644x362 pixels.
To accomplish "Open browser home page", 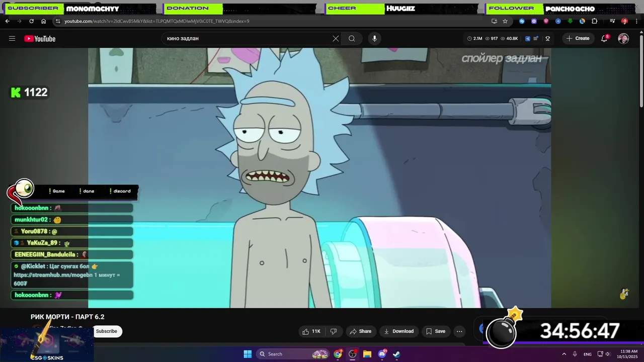I will point(43,21).
